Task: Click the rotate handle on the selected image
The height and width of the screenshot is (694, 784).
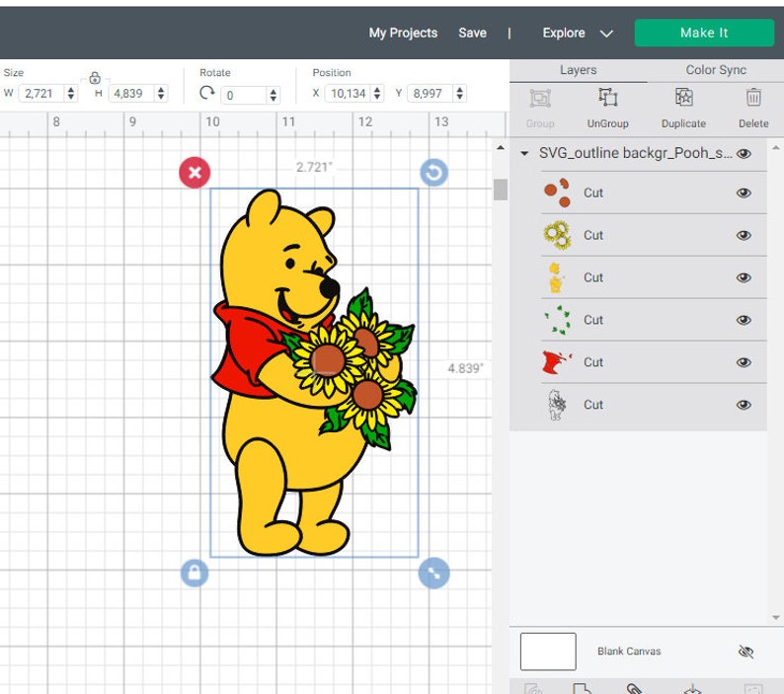Action: 433,173
